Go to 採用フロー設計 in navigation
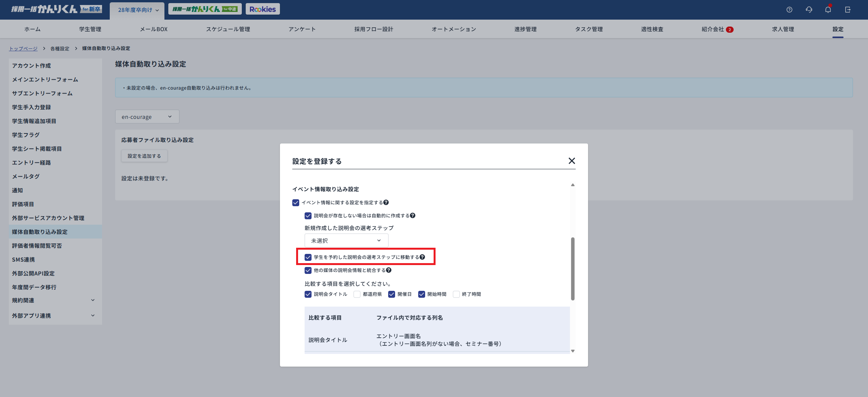This screenshot has width=868, height=397. (x=374, y=29)
